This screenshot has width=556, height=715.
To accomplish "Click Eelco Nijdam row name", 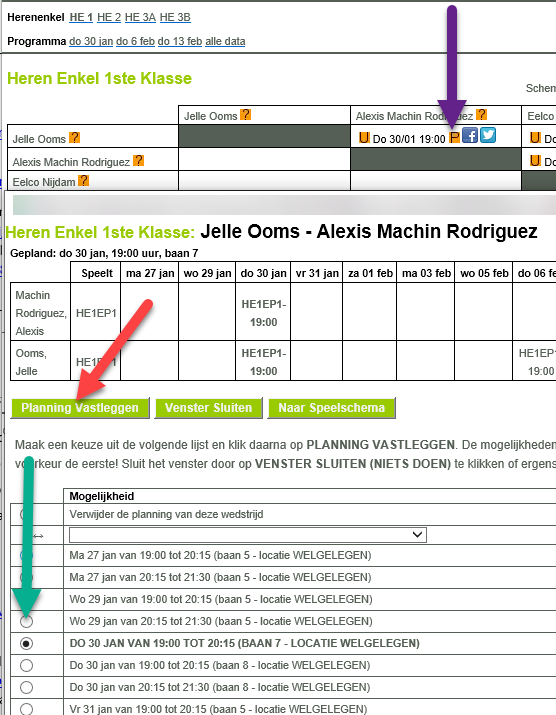I will point(44,182).
